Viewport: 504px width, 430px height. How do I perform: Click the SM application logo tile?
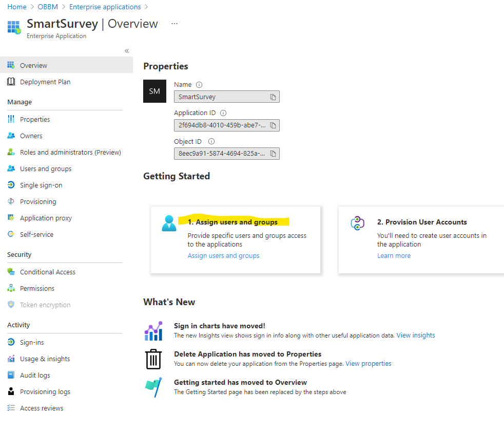(x=154, y=91)
